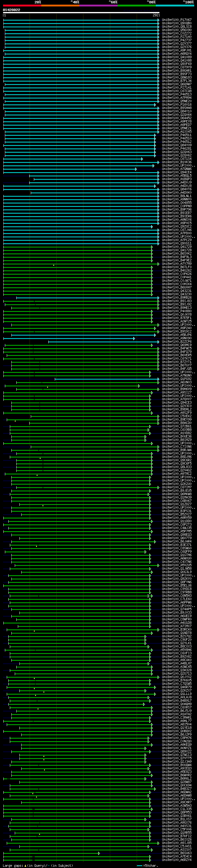
Task: Select hit label UniRef100_B9IJ83
Action: click(176, 301)
